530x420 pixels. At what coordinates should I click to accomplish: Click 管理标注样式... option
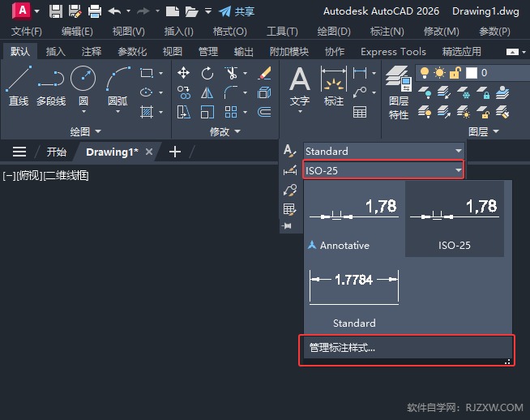click(408, 348)
